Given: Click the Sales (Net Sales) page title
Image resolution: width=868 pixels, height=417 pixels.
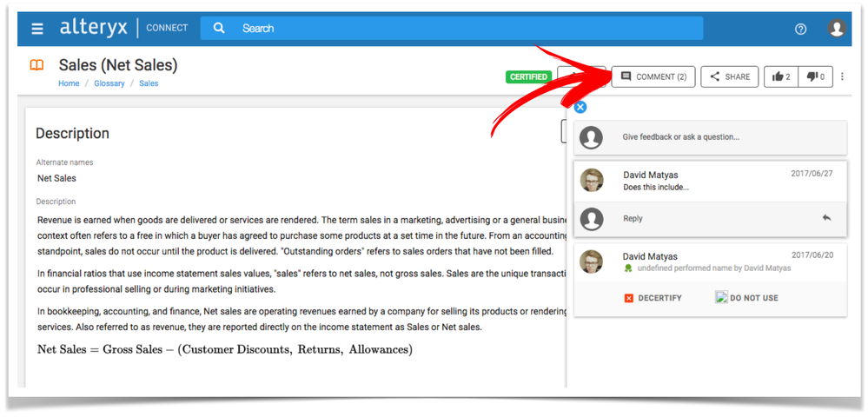Looking at the screenshot, I should 118,65.
